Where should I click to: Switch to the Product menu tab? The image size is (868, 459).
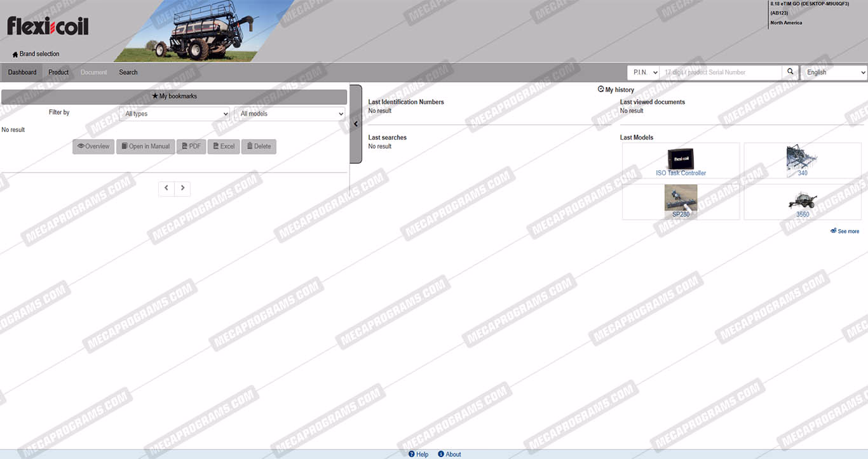[58, 72]
